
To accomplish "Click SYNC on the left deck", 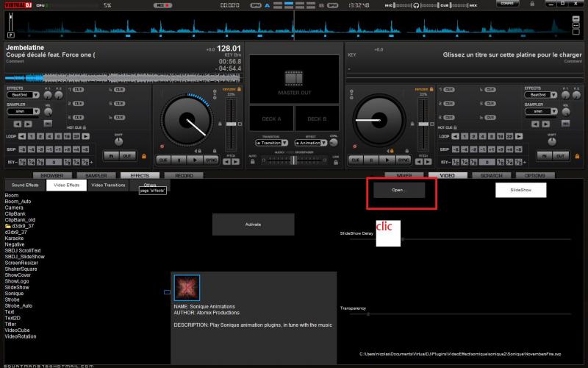I will tap(210, 159).
